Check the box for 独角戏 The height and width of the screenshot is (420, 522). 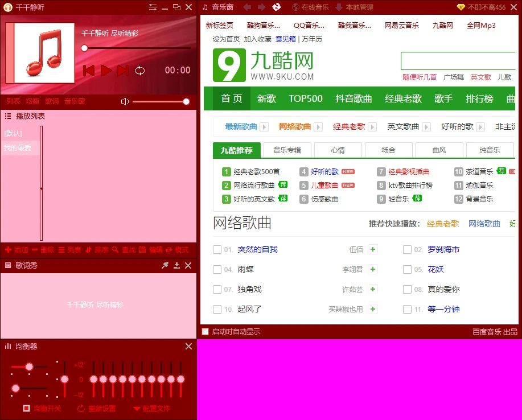[217, 289]
